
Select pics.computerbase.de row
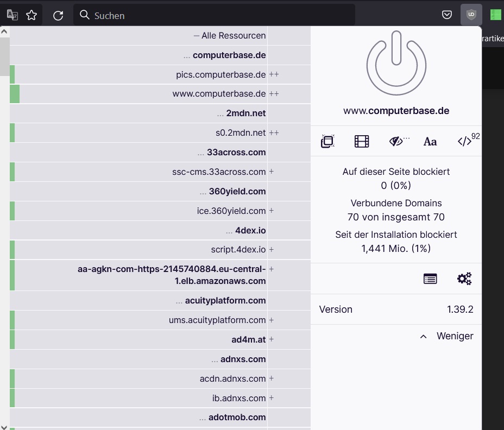pyautogui.click(x=160, y=74)
